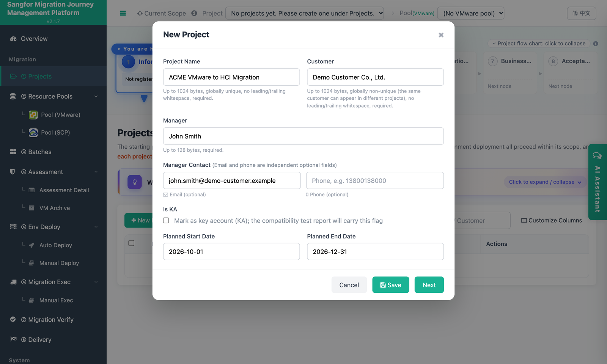The height and width of the screenshot is (364, 607).
Task: Save the new project
Action: pos(391,285)
